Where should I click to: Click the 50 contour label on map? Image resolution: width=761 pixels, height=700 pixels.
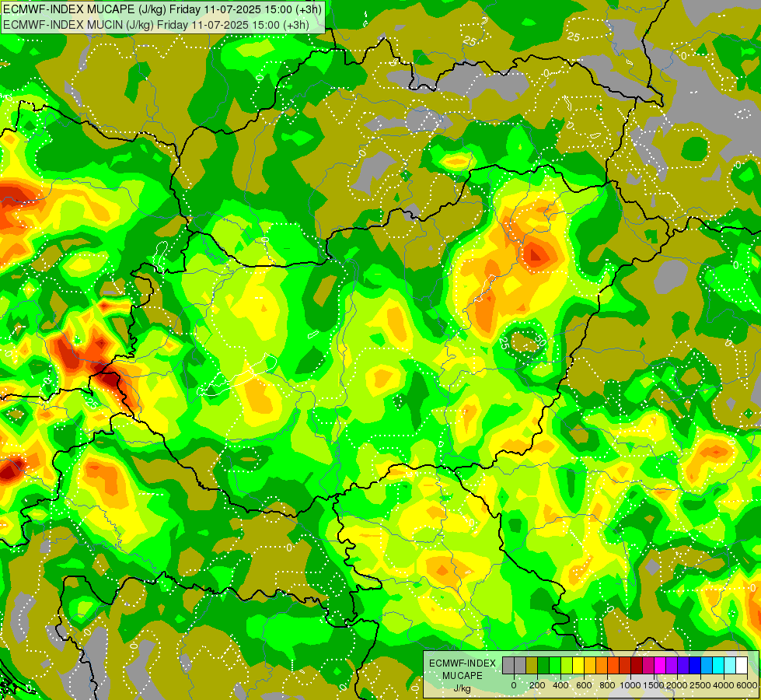542,341
